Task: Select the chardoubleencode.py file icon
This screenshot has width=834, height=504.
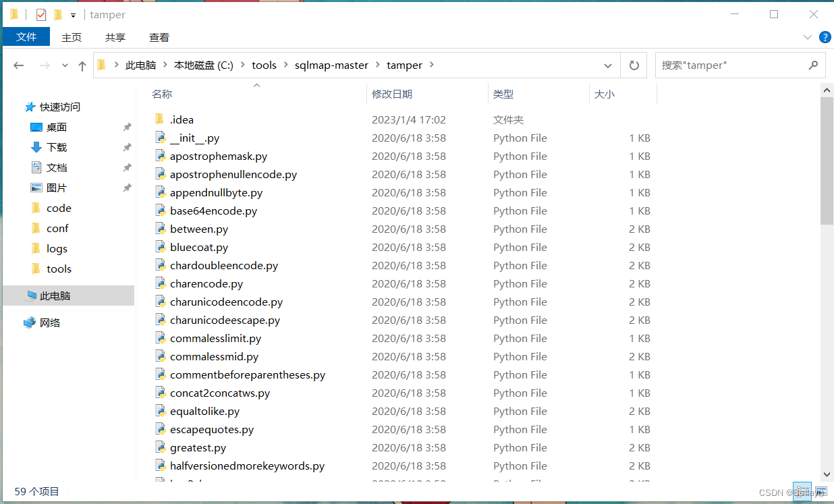Action: click(x=160, y=265)
